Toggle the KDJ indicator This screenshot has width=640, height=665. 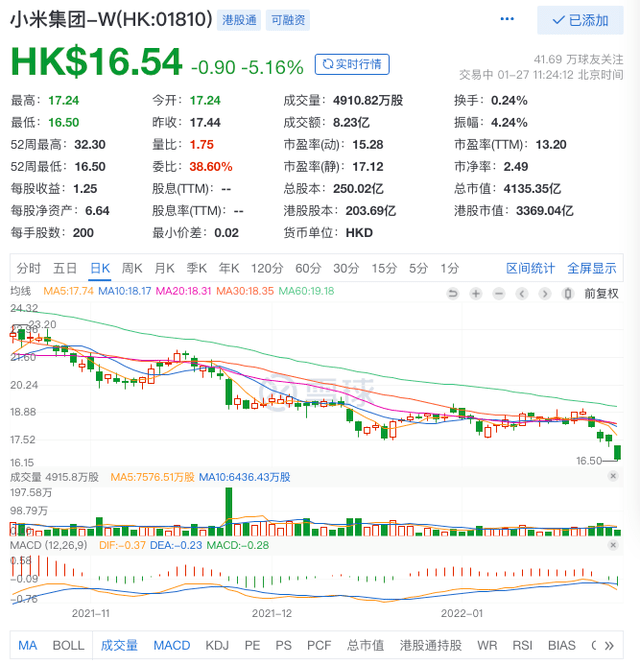coord(217,645)
